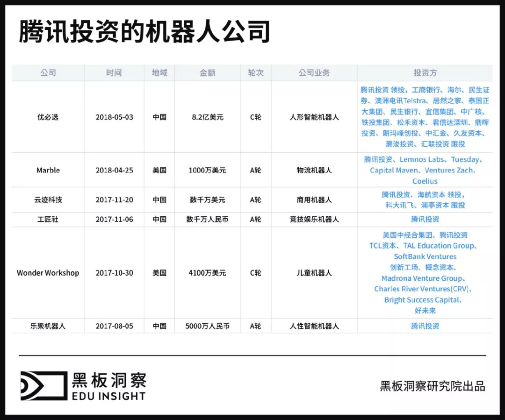Click the 腾讯投资的机器人公司 title
Image resolution: width=505 pixels, height=420 pixels.
tap(144, 32)
